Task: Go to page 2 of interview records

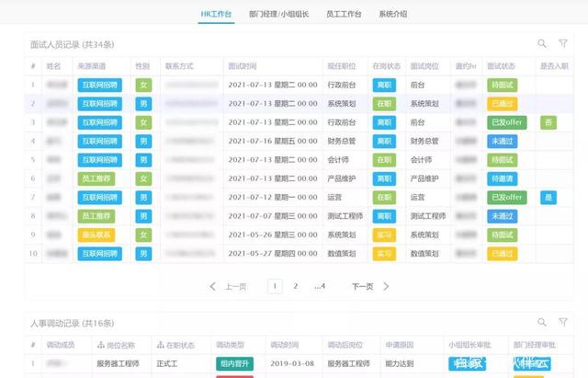Action: [x=296, y=287]
